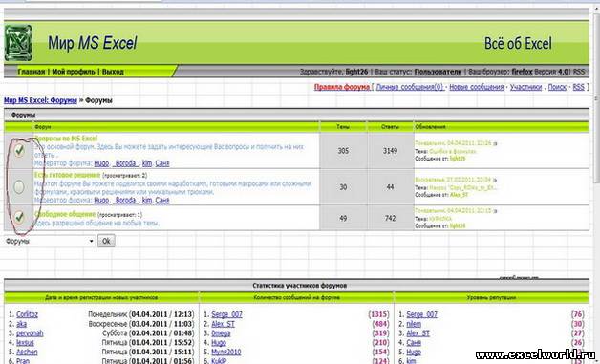Click the Мир MS Excel: Форумы breadcrumb link
The image size is (600, 364).
tap(40, 100)
